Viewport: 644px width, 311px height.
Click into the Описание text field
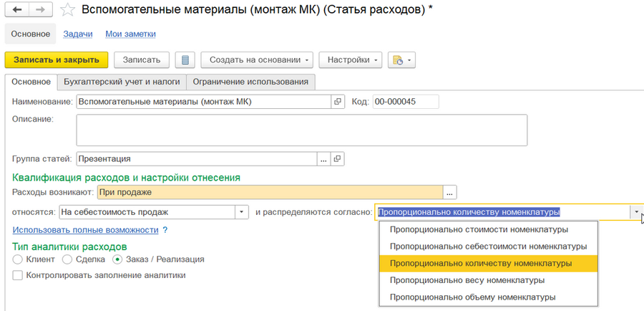(301, 130)
